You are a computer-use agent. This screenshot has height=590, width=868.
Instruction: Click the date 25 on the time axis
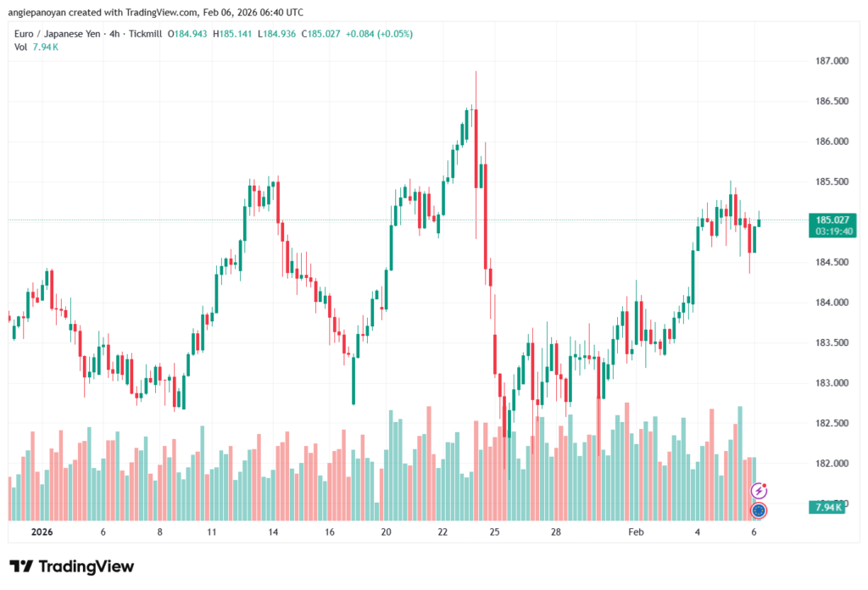point(495,532)
